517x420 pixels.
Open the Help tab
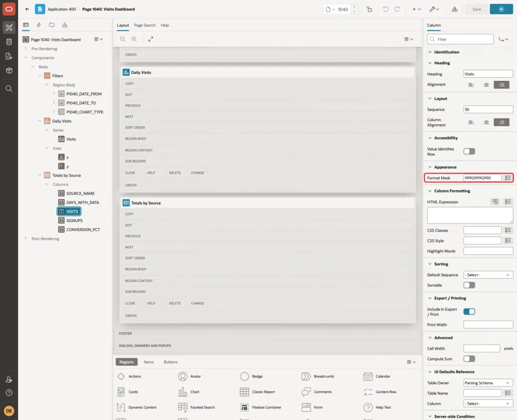click(165, 25)
